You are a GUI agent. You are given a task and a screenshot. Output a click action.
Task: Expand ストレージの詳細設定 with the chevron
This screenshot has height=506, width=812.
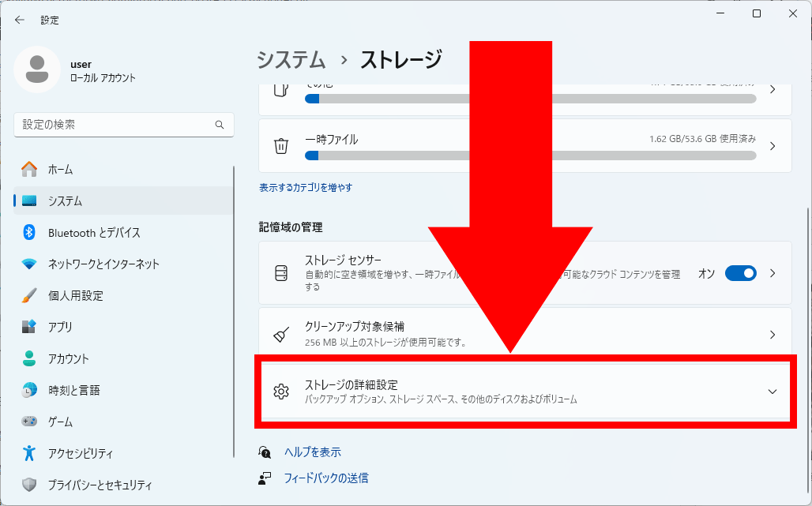772,392
